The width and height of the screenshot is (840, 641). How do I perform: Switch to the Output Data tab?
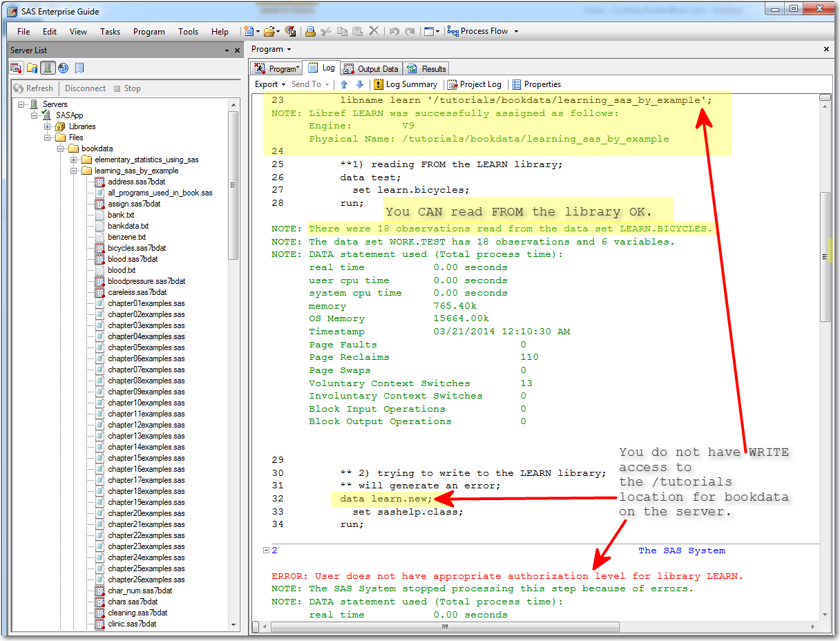pos(372,68)
